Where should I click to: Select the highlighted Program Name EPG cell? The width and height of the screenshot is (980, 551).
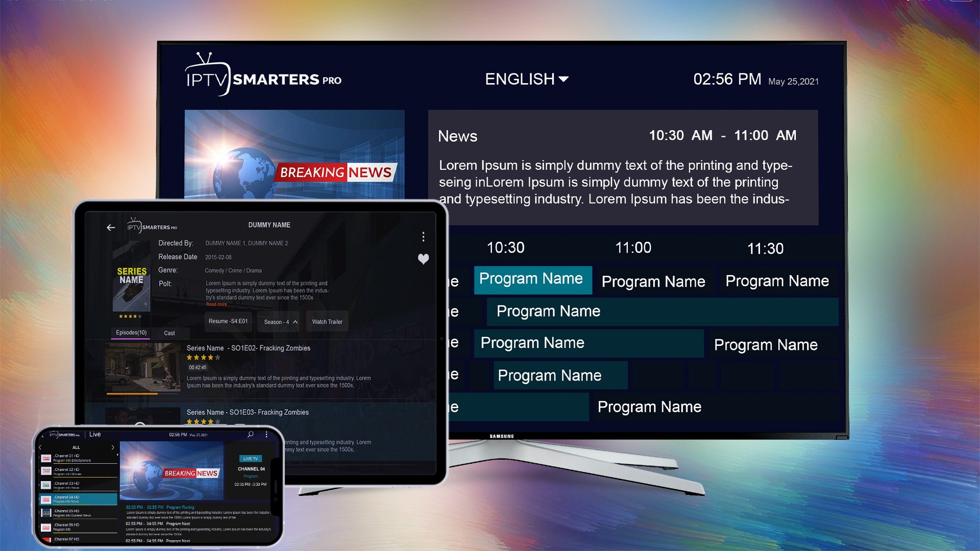(532, 280)
